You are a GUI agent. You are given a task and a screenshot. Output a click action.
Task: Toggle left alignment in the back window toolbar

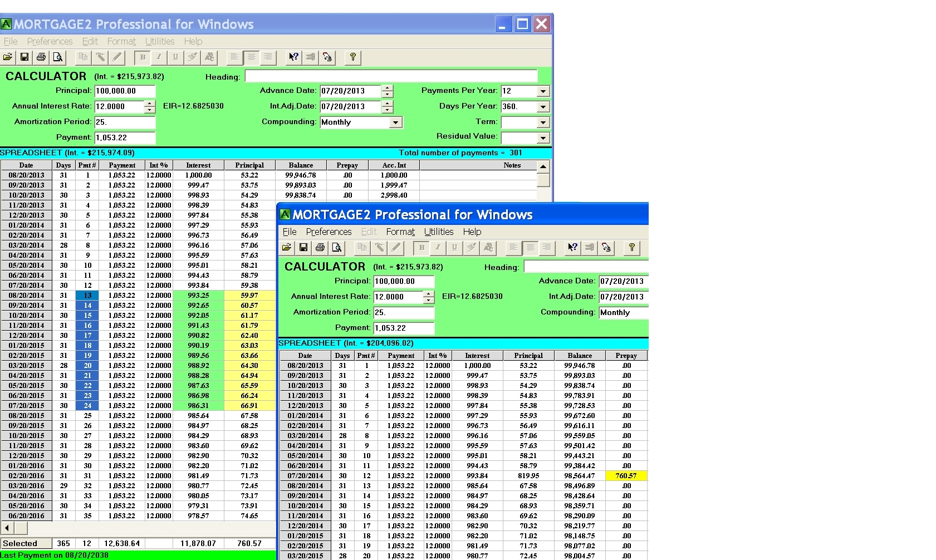234,57
